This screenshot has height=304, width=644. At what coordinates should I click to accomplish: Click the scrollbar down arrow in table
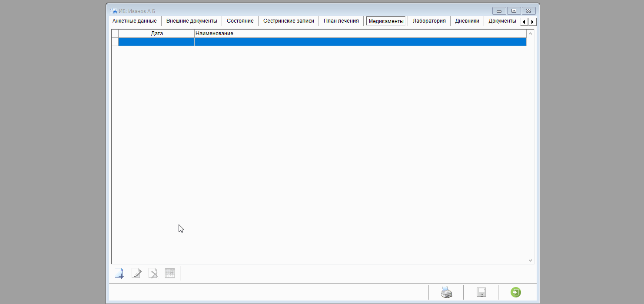tap(530, 260)
